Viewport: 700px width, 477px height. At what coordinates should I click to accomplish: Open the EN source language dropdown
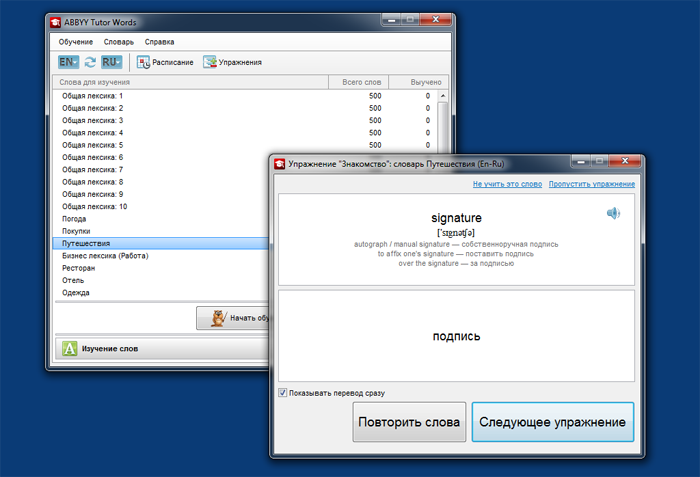(69, 62)
